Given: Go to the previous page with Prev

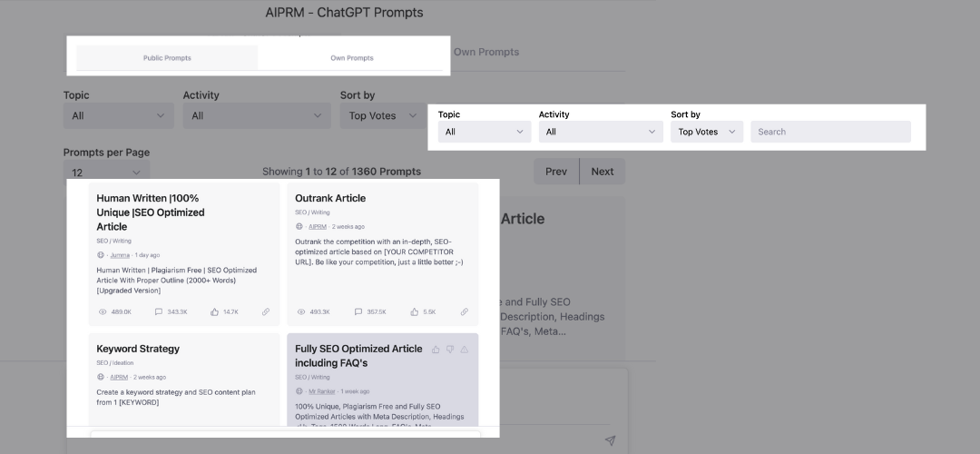Looking at the screenshot, I should [x=556, y=172].
